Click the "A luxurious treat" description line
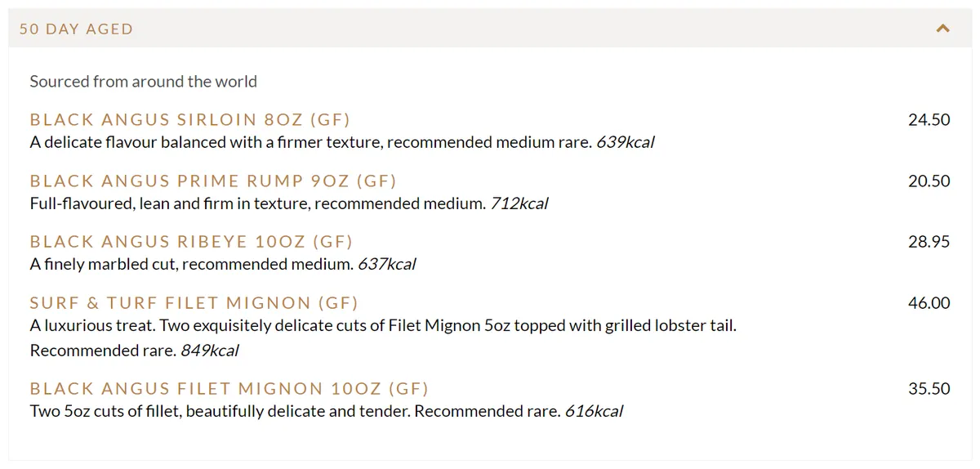Screen dimensions: 980x469 [x=383, y=326]
